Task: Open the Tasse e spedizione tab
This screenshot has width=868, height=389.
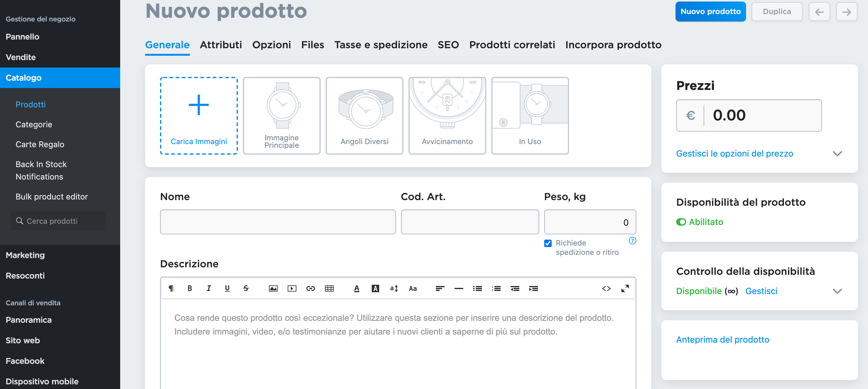Action: pyautogui.click(x=381, y=45)
